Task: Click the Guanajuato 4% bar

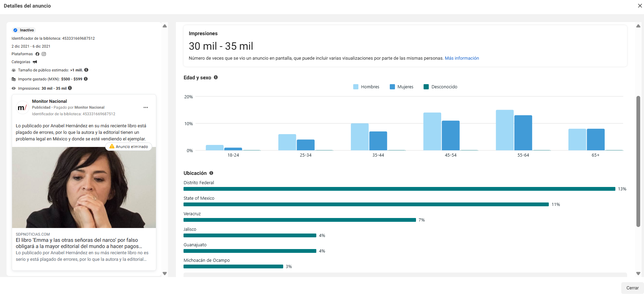Action: pyautogui.click(x=250, y=251)
